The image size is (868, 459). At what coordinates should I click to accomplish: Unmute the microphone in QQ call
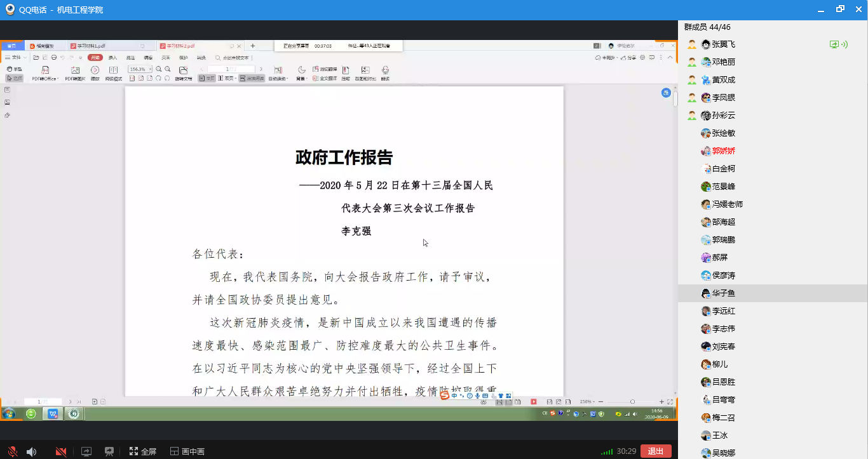point(12,451)
